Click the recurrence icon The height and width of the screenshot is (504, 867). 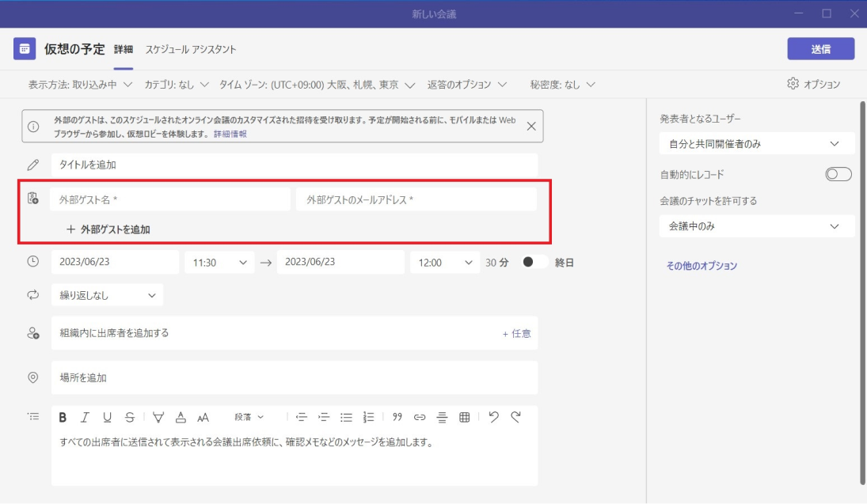pos(33,294)
